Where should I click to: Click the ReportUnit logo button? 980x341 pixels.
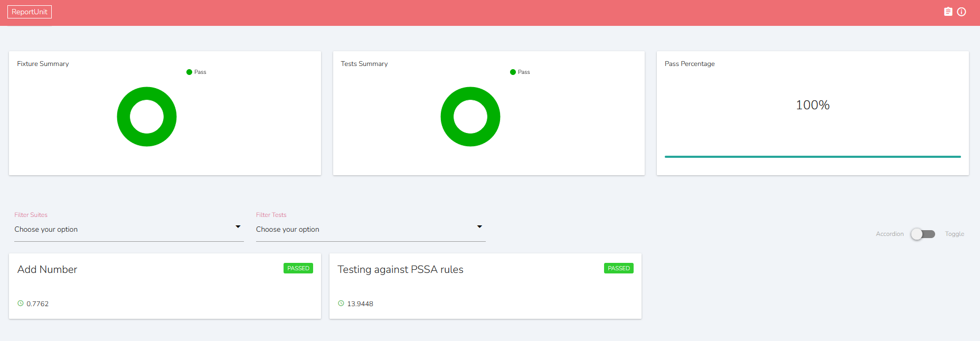(x=30, y=12)
